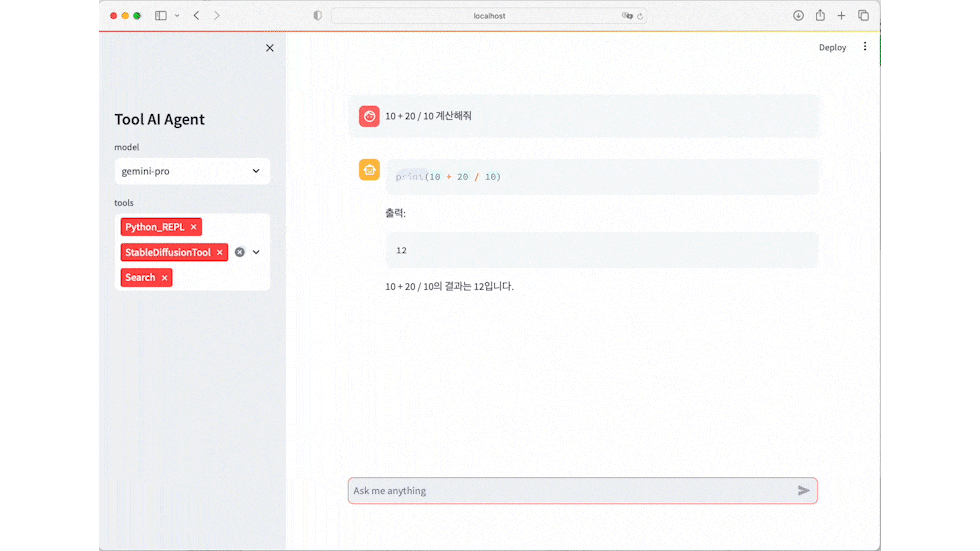
Task: Reload the page
Action: (x=640, y=16)
